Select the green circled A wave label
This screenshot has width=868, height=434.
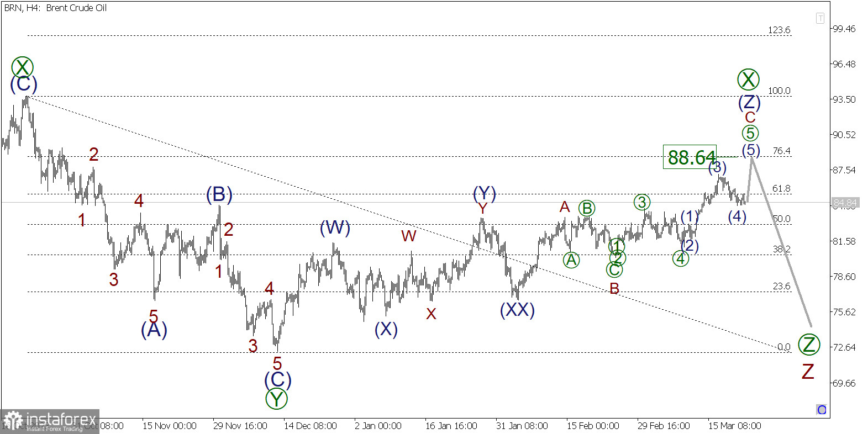(571, 260)
